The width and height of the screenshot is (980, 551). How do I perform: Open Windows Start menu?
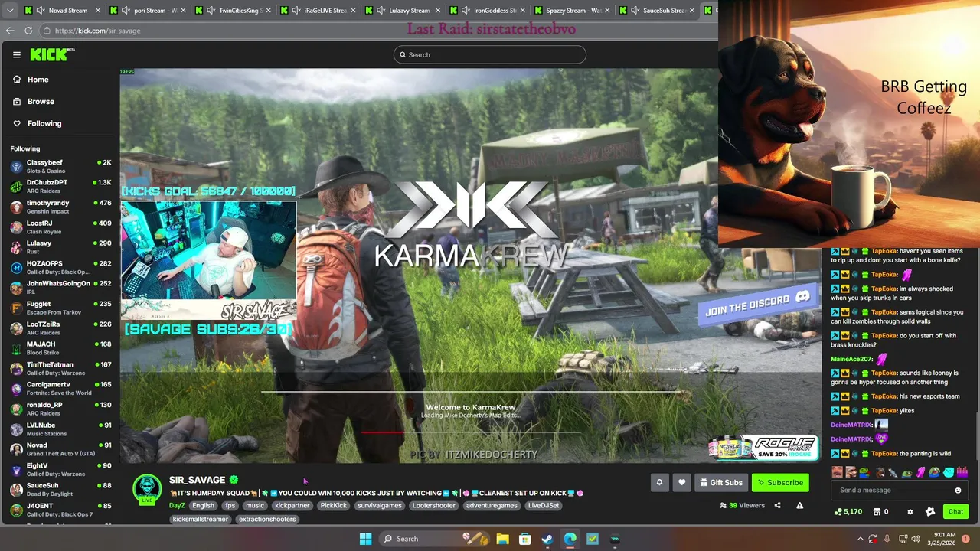365,539
